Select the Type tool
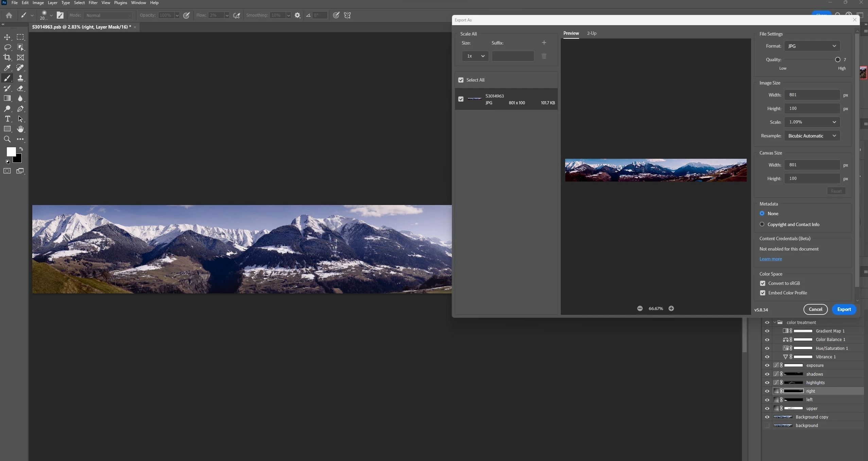 [7, 119]
